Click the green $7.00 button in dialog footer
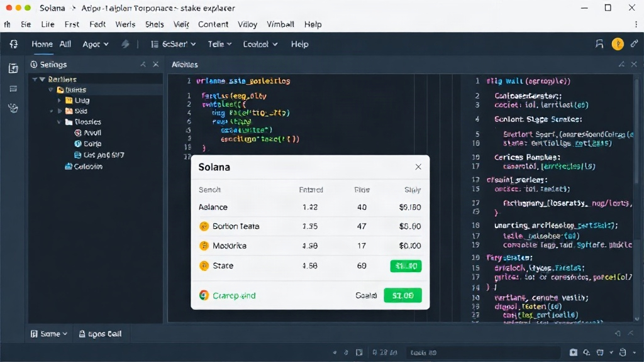 pos(402,295)
